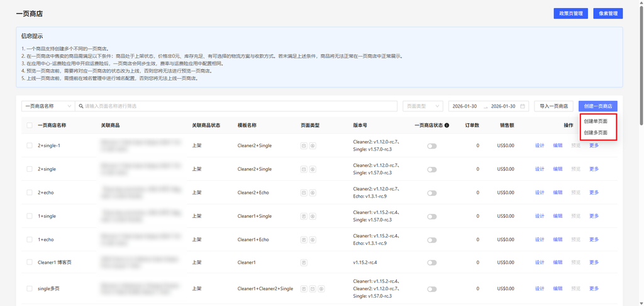Viewport: 644px width, 306px height.
Task: Check the select-all checkbox in table header
Action: click(30, 125)
